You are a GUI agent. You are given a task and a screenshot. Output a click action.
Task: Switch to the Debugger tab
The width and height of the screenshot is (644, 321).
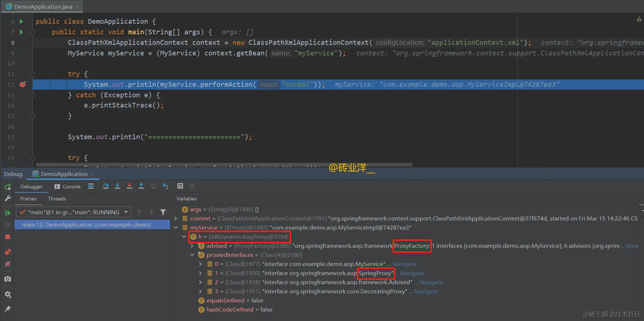[x=31, y=187]
